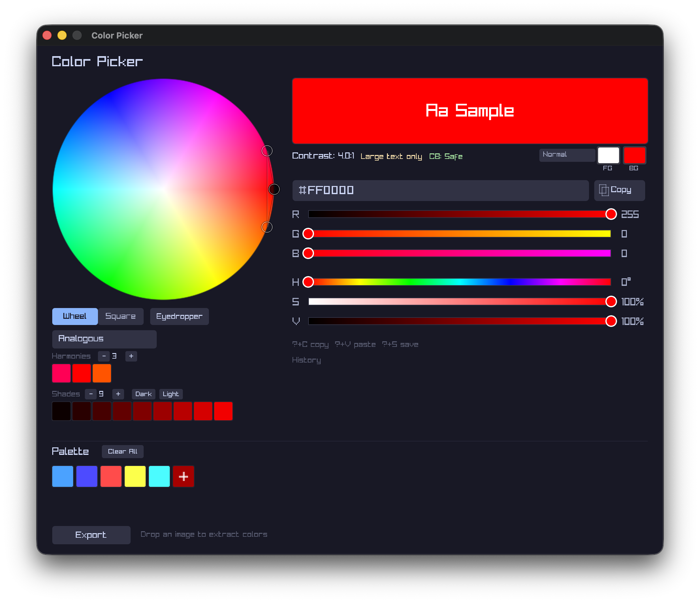
Task: Click the History label
Action: point(307,360)
